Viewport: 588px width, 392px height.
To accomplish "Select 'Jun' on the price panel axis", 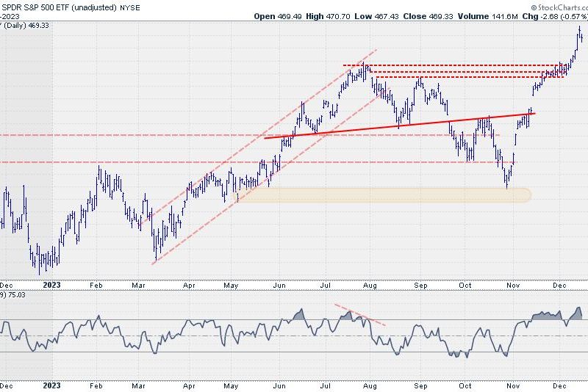I will (x=279, y=286).
